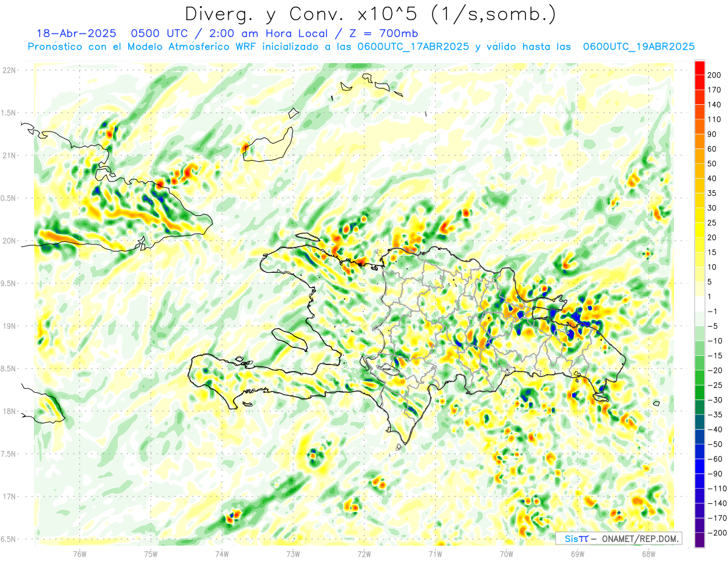This screenshot has height=562, width=728.
Task: Click the '7.5N' latitude label
Action: coord(9,454)
